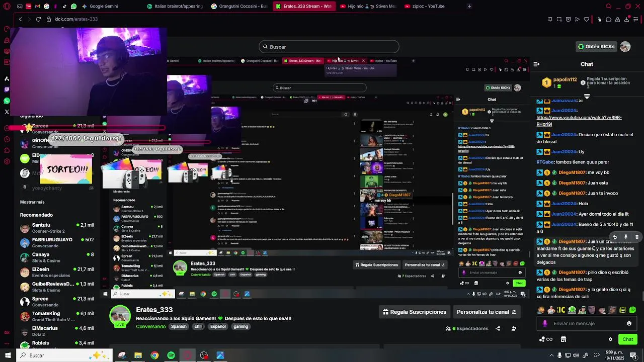This screenshot has height=362, width=644.
Task: Open browser extensions cube icon
Action: coord(608,19)
